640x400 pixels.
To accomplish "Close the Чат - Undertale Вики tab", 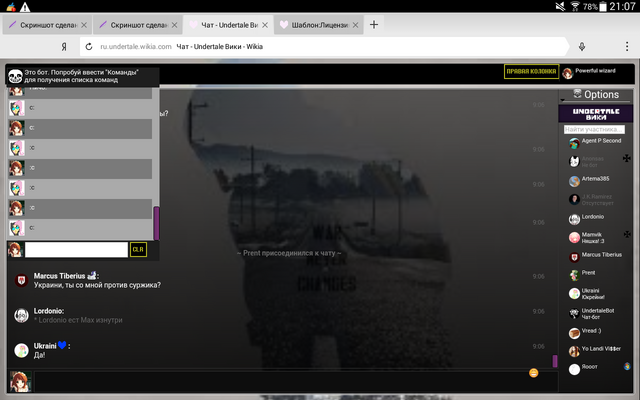I will [265, 25].
